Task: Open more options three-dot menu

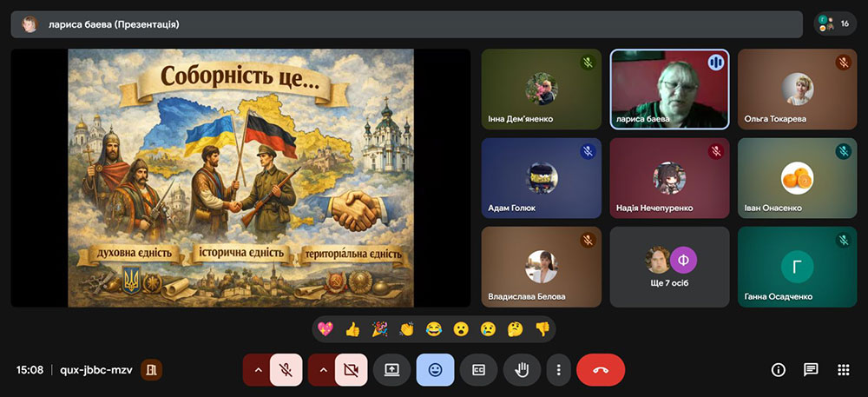Action: 558,370
